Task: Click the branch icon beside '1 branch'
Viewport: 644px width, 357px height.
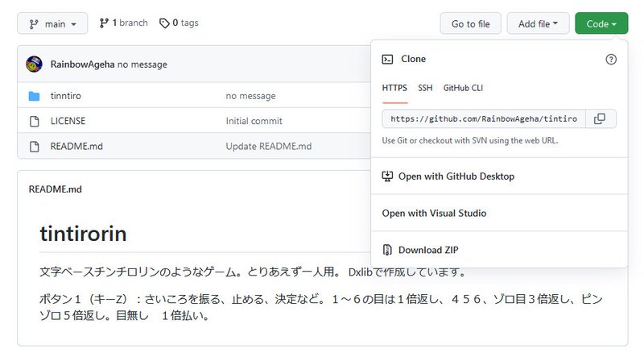Action: [104, 23]
